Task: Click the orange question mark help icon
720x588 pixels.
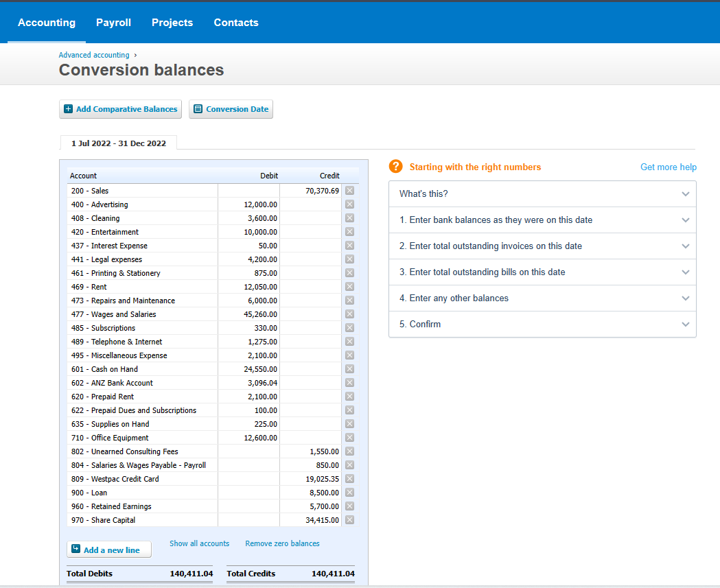Action: click(395, 167)
